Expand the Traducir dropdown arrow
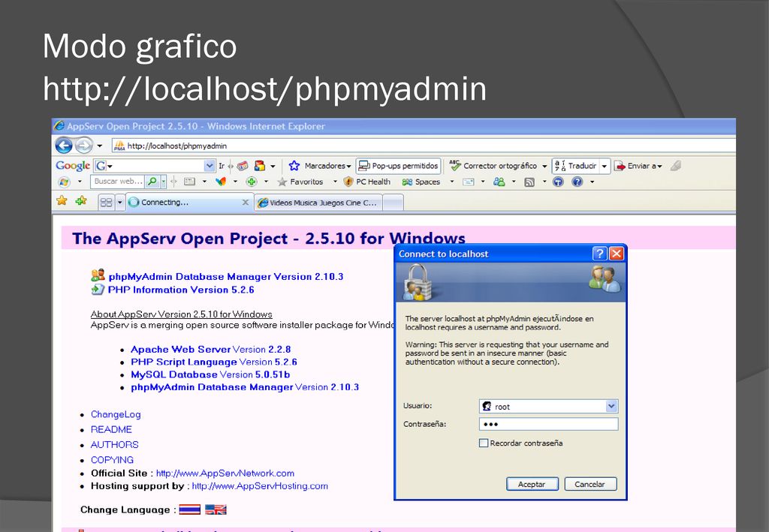This screenshot has width=769, height=532. 605,166
